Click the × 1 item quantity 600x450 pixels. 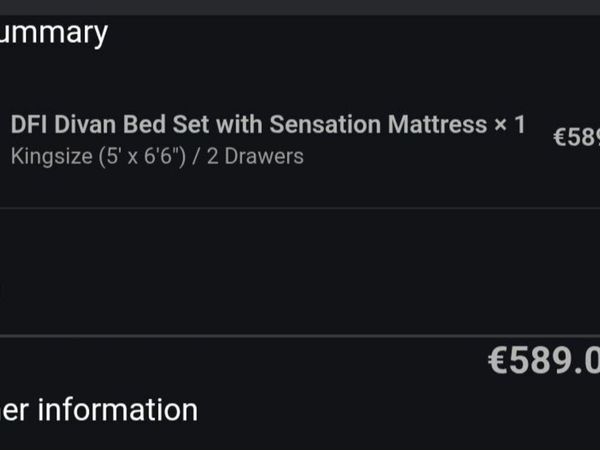tap(508, 125)
